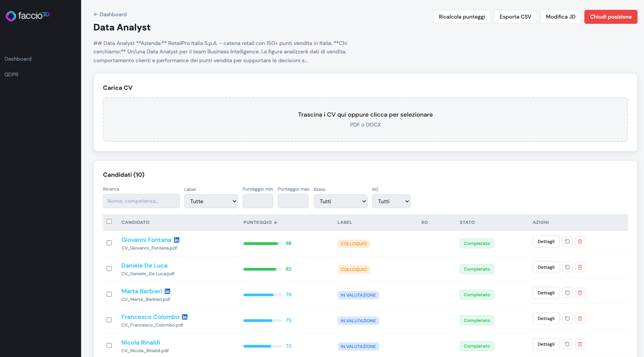Viewport: 644px width, 357px height.
Task: Select Daniele De Luca's row checkbox
Action: (109, 269)
